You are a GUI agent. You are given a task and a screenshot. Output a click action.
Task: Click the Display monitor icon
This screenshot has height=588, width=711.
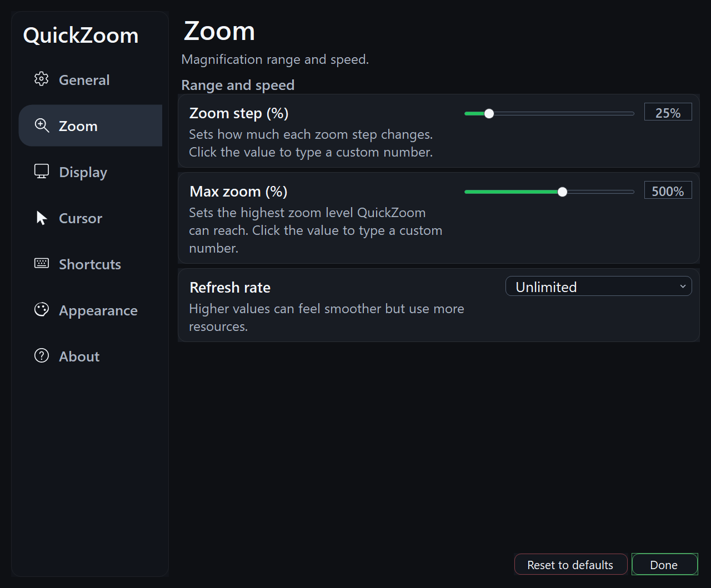coord(42,172)
